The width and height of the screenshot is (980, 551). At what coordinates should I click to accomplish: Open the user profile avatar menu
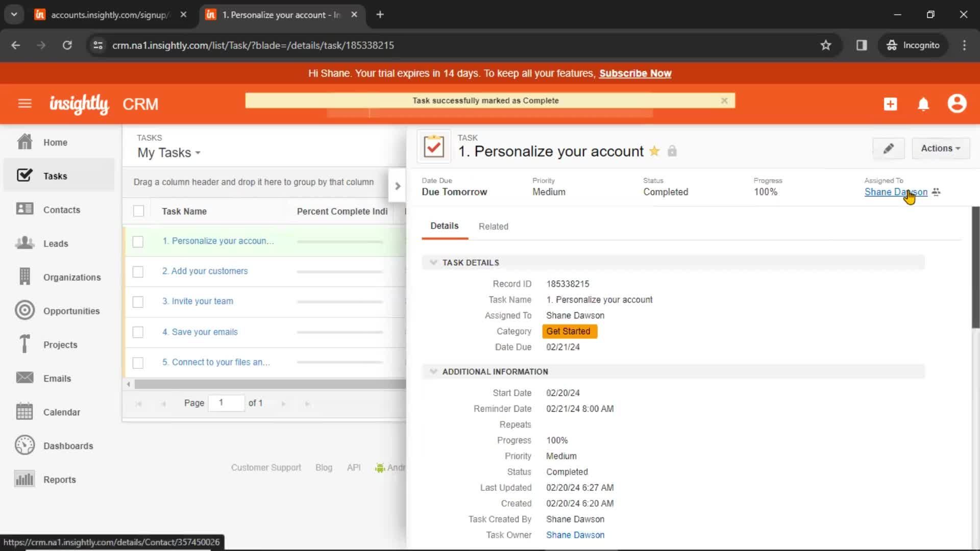957,104
